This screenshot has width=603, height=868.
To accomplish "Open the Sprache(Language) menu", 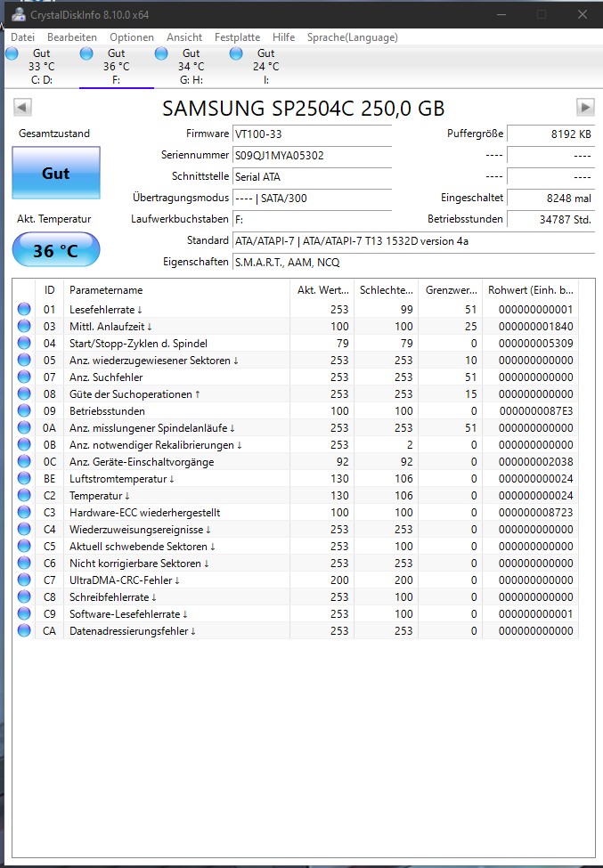I will (x=353, y=37).
